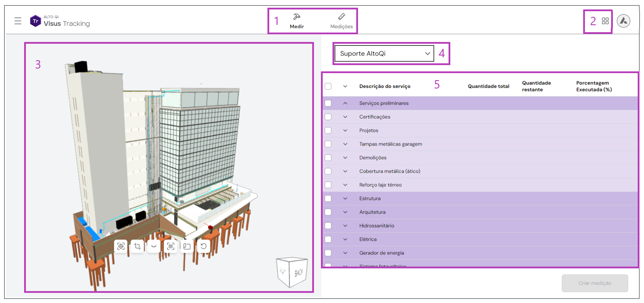This screenshot has width=644, height=303.
Task: Select the Medir tab
Action: coord(297,21)
